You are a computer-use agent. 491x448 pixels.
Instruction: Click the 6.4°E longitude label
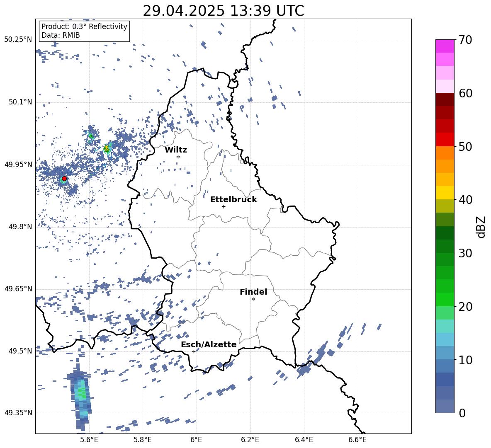click(304, 440)
